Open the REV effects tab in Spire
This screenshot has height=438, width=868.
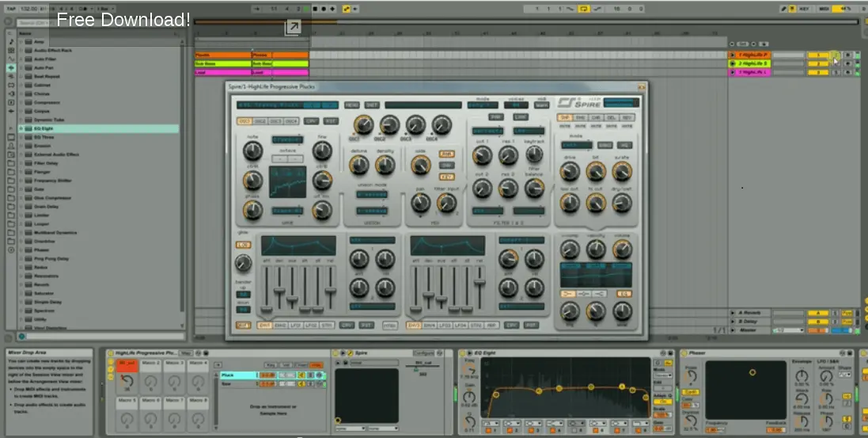point(627,117)
